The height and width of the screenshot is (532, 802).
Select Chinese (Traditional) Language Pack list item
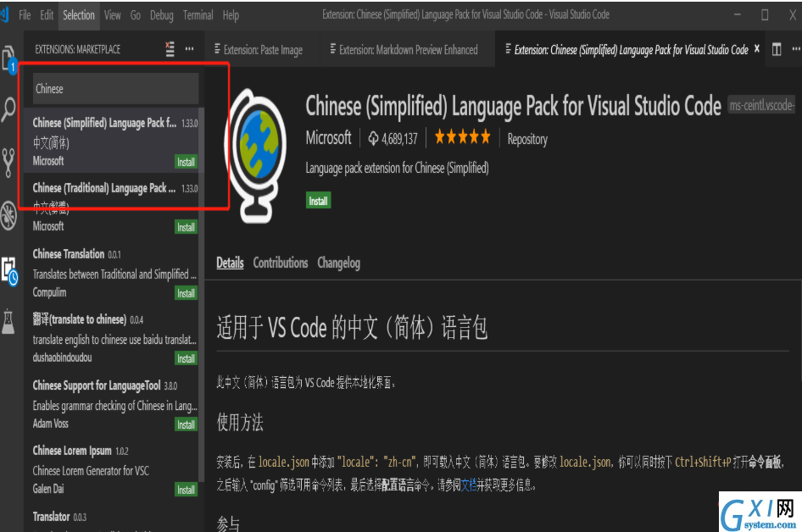coord(114,206)
